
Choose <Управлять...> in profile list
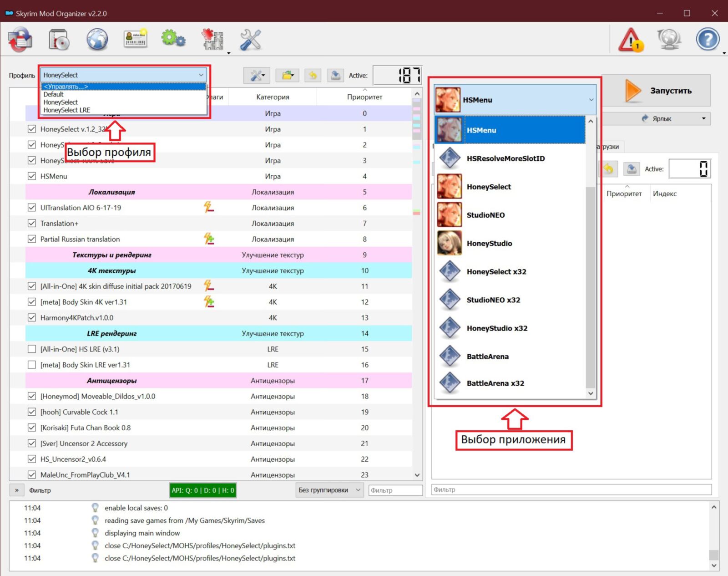[123, 87]
